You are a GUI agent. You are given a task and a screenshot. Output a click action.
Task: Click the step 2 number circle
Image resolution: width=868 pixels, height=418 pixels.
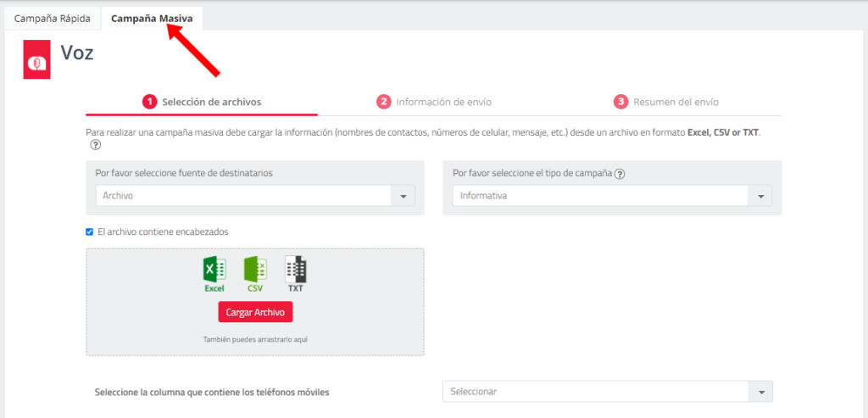point(383,102)
